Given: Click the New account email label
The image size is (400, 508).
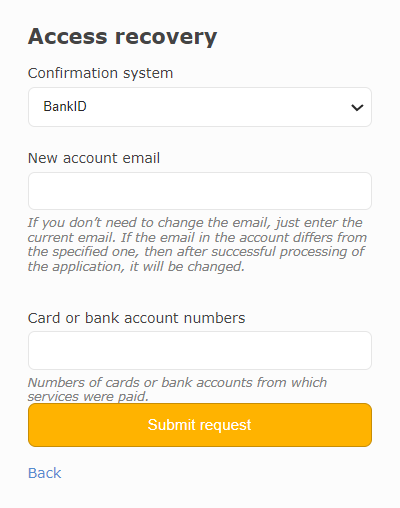Looking at the screenshot, I should point(94,158).
